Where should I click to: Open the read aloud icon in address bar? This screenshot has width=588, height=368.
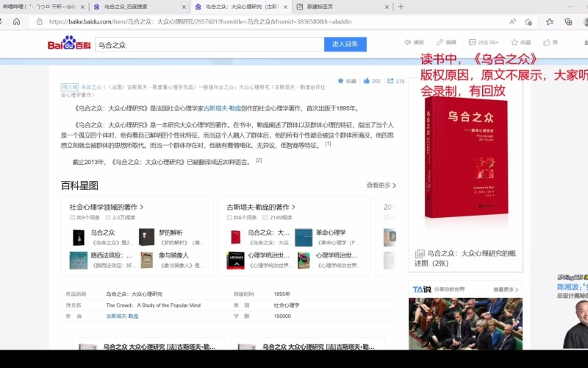pos(512,22)
